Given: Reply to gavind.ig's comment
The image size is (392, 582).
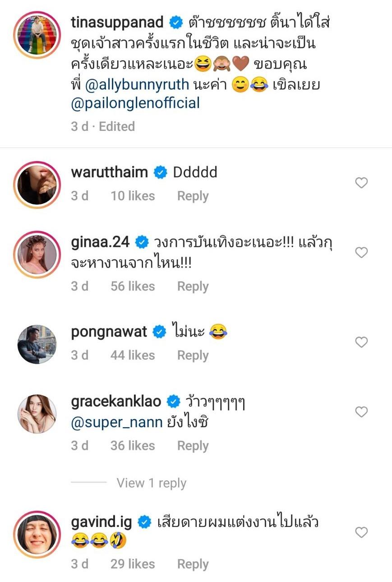Looking at the screenshot, I should [x=193, y=564].
